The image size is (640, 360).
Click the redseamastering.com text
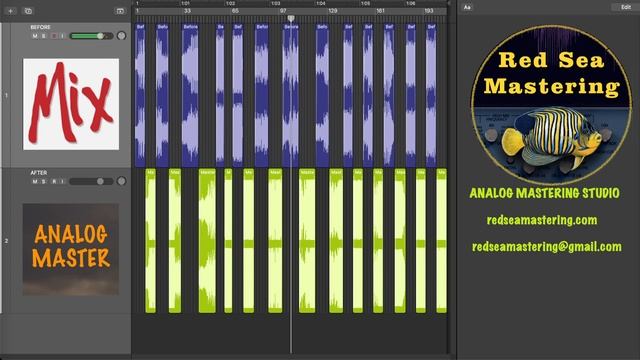click(x=542, y=220)
